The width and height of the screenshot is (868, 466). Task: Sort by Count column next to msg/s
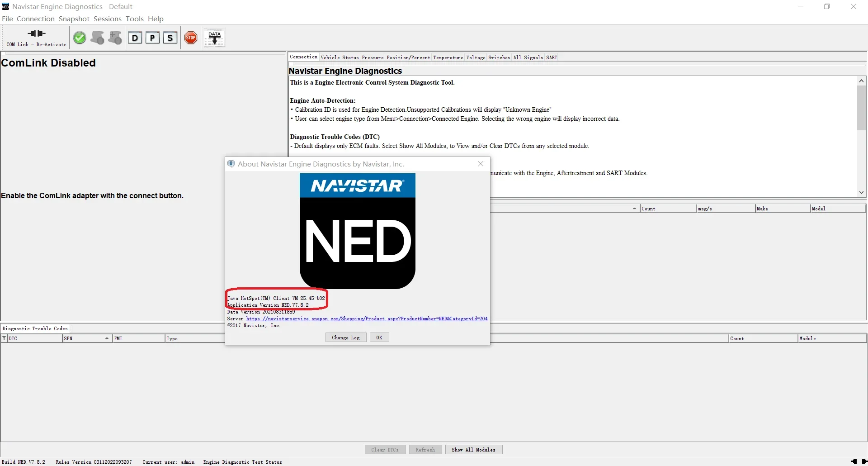[668, 209]
